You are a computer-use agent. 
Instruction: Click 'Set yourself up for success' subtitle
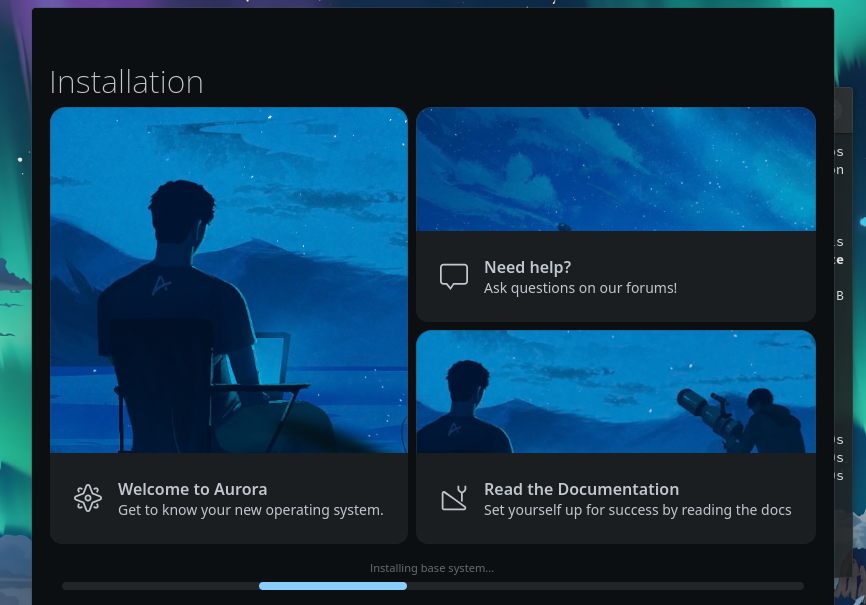click(x=638, y=510)
